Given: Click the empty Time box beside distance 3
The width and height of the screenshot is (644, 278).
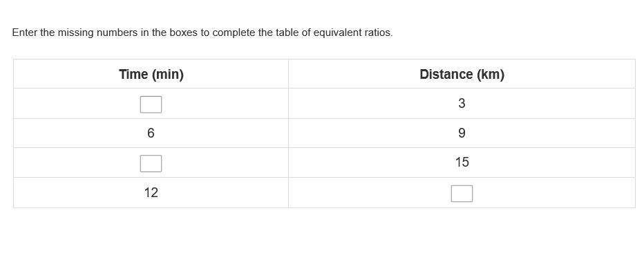Looking at the screenshot, I should click(x=151, y=104).
